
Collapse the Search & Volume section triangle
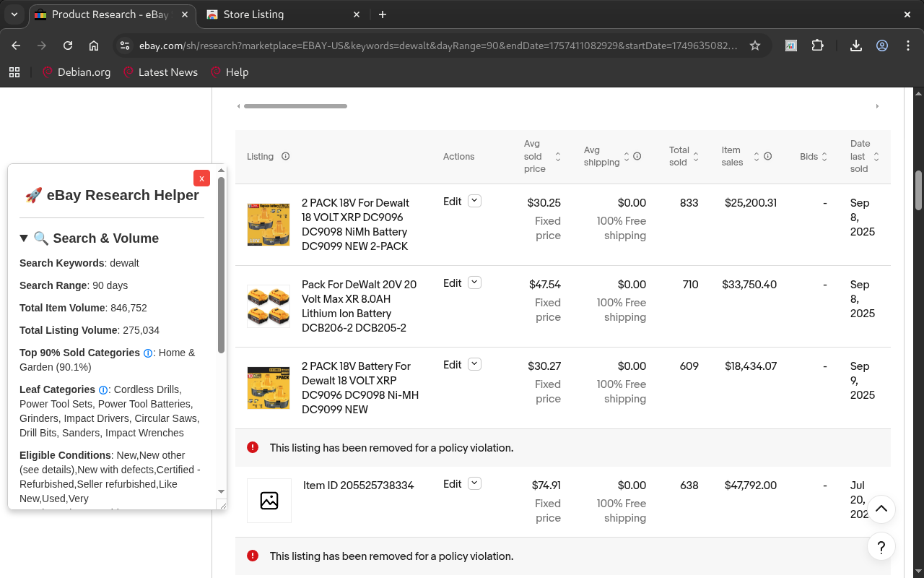(24, 238)
